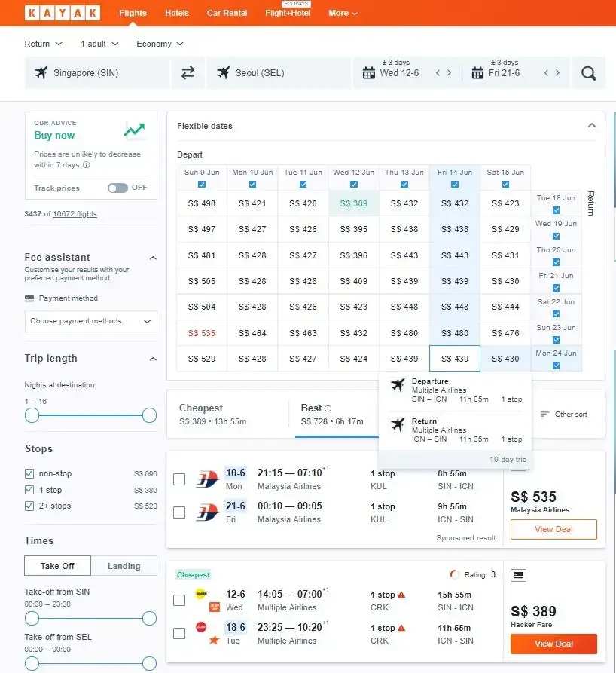Open the More menu dropdown

point(343,13)
